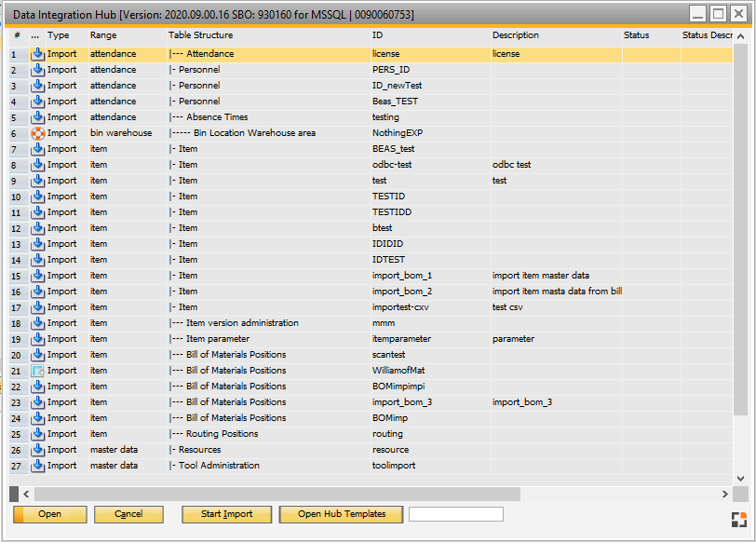Click the ID column header
This screenshot has height=543, width=756.
pyautogui.click(x=377, y=35)
